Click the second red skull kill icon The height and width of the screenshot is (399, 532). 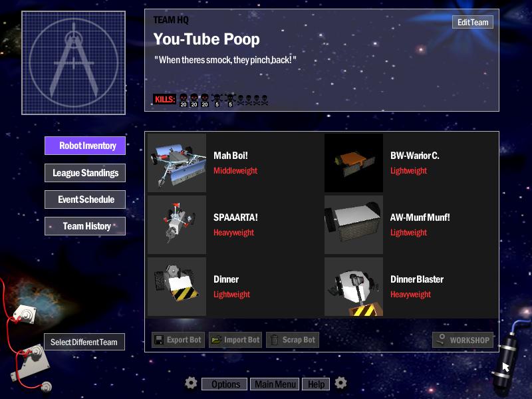194,100
